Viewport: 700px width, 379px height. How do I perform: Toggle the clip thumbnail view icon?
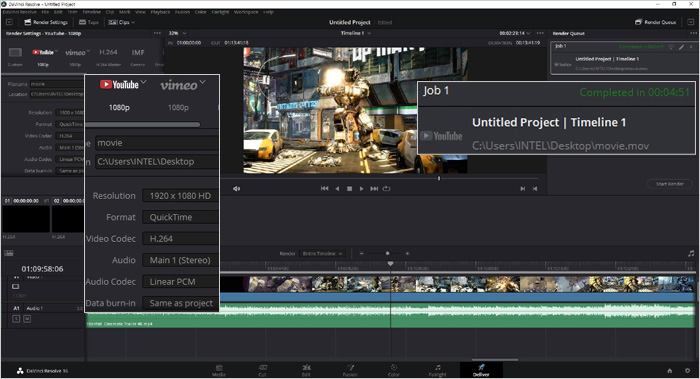pos(9,253)
